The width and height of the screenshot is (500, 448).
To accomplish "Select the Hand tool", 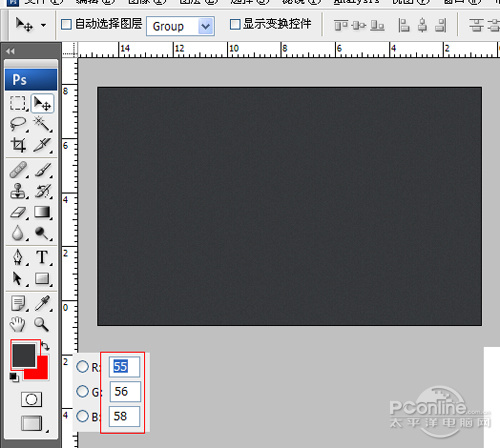I will pos(18,324).
